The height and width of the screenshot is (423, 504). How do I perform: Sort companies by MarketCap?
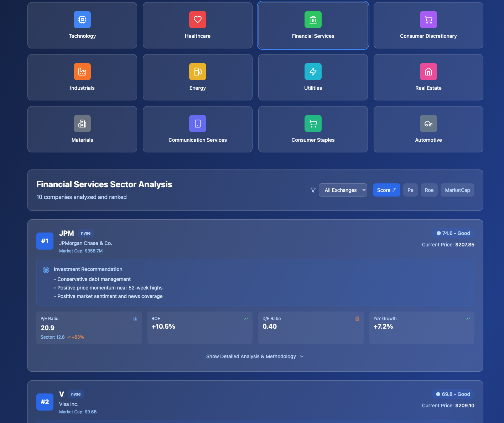[x=457, y=190]
